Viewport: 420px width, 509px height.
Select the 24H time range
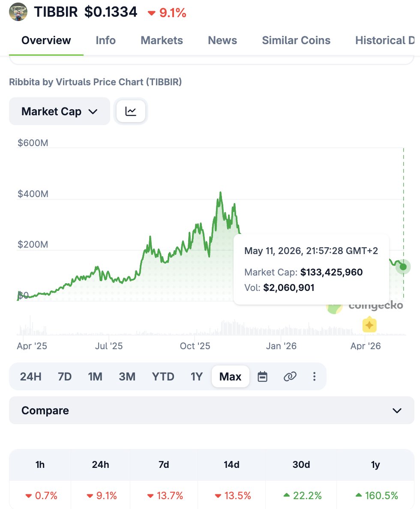click(x=30, y=377)
